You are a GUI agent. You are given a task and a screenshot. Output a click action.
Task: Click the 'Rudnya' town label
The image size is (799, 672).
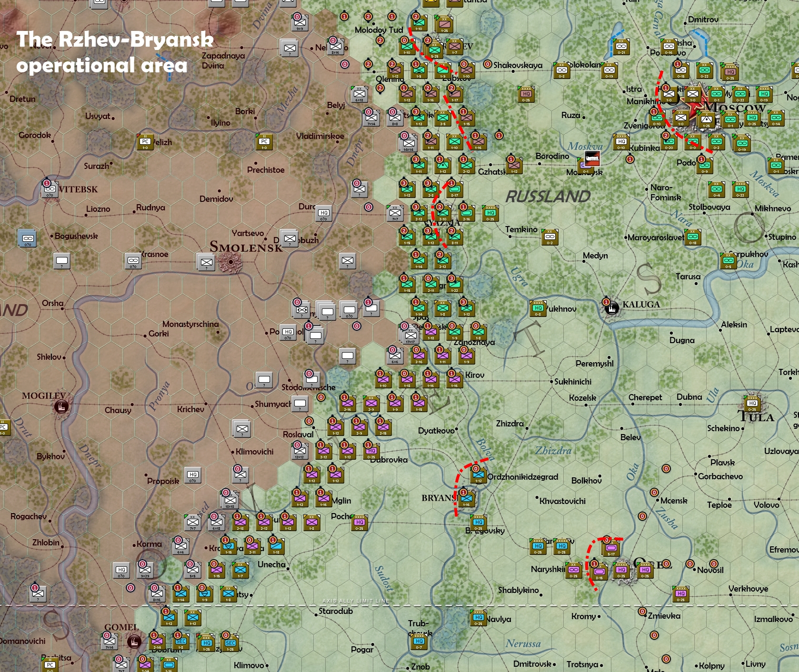150,208
